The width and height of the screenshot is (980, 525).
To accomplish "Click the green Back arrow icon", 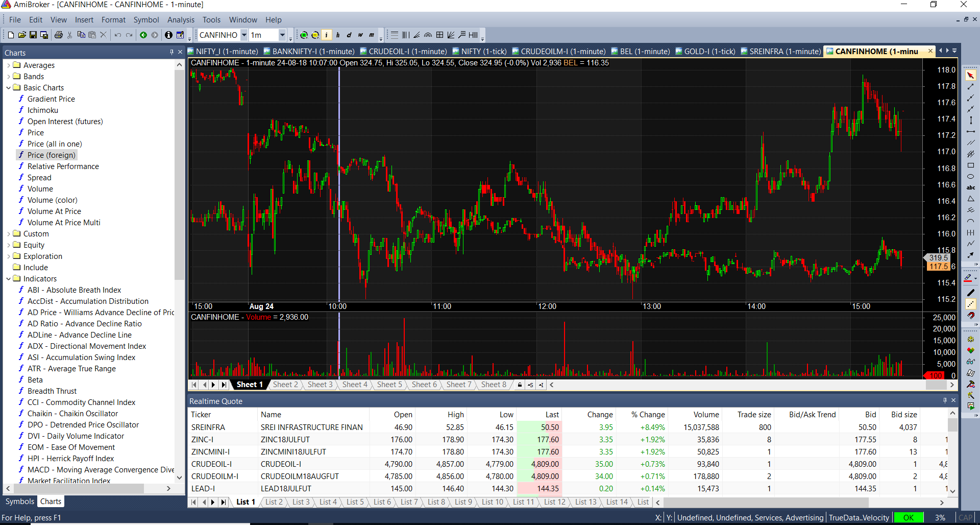I will 143,35.
